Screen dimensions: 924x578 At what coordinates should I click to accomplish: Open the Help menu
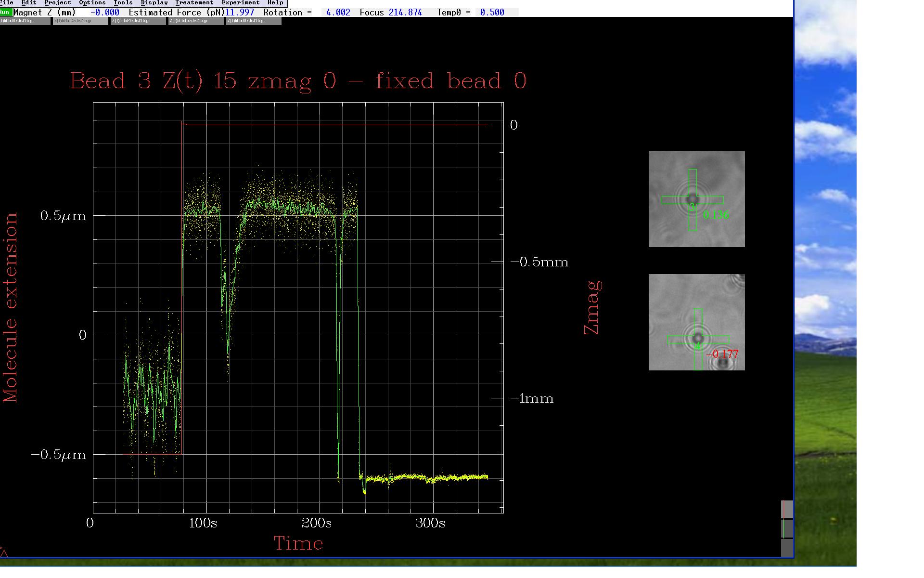pyautogui.click(x=275, y=3)
